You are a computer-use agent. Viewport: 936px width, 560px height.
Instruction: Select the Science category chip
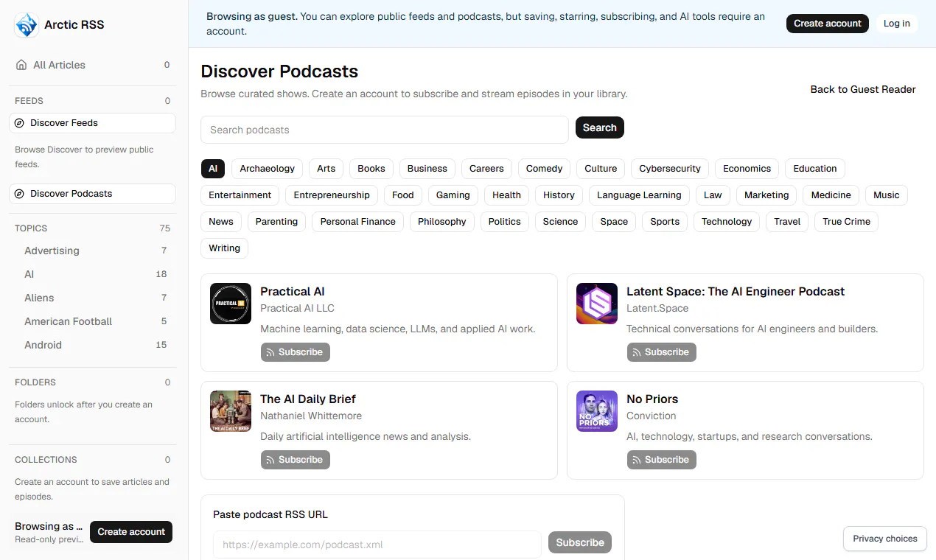pos(560,222)
